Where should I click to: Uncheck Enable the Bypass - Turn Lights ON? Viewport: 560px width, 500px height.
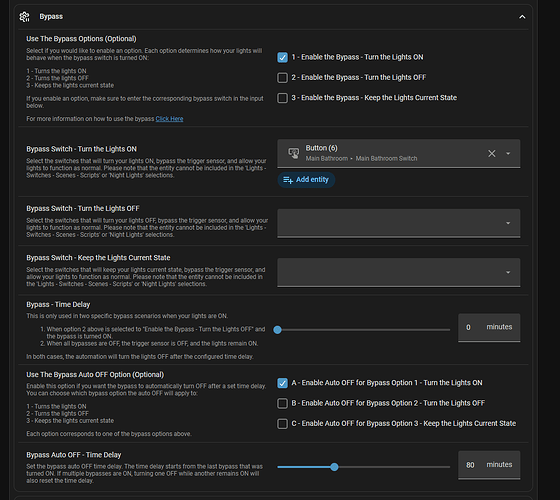(282, 58)
